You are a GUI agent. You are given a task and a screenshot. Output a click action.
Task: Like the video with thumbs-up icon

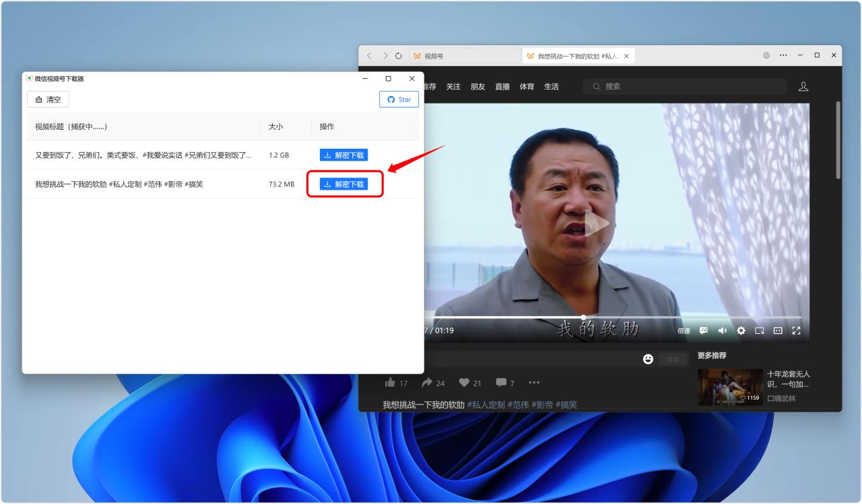(x=390, y=383)
